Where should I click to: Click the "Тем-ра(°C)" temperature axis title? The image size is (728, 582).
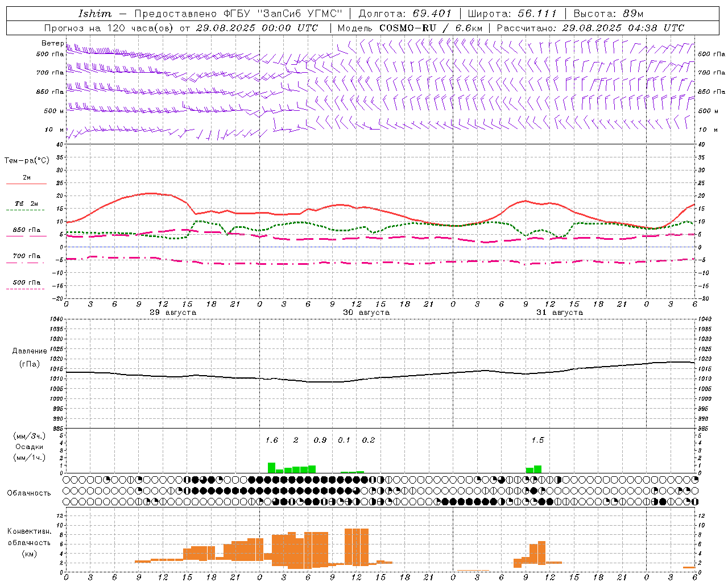tap(27, 161)
